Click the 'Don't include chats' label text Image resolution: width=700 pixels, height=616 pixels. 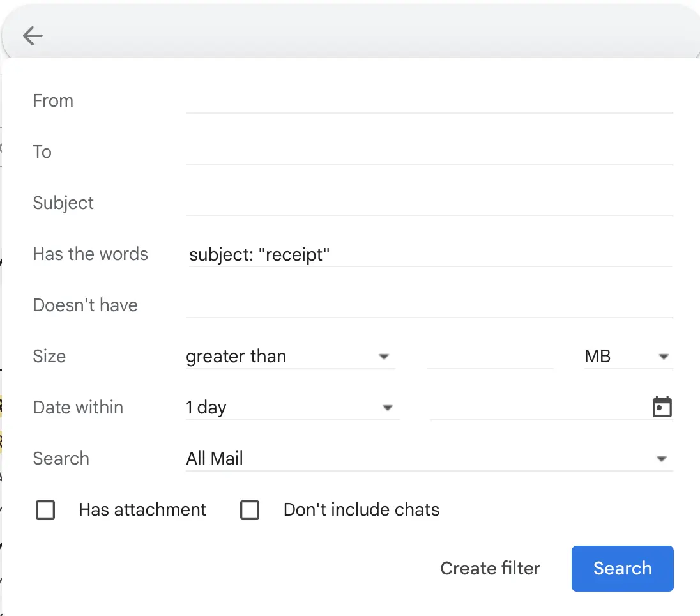click(x=361, y=510)
